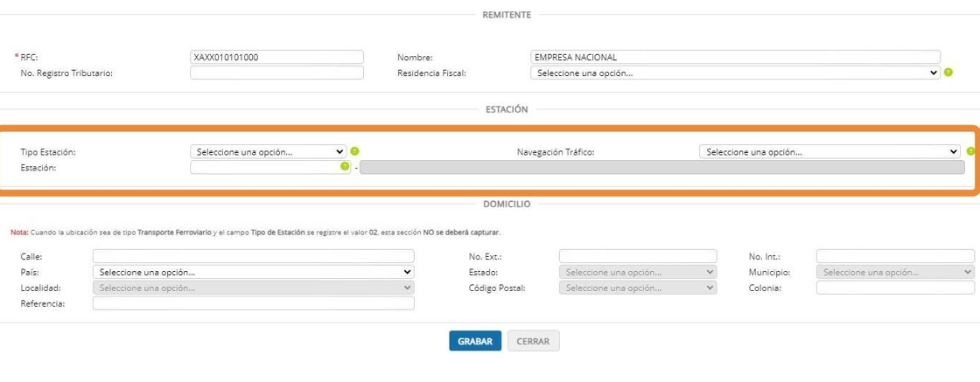Screen dimensions: 980x382
Task: Open the Residencia Fiscal dropdown
Action: click(x=735, y=73)
